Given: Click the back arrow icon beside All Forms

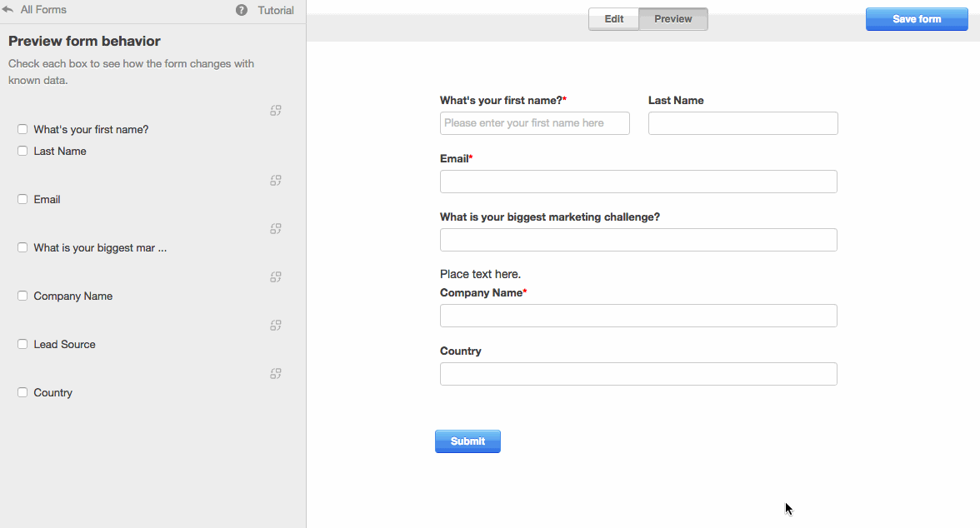Looking at the screenshot, I should [x=7, y=9].
